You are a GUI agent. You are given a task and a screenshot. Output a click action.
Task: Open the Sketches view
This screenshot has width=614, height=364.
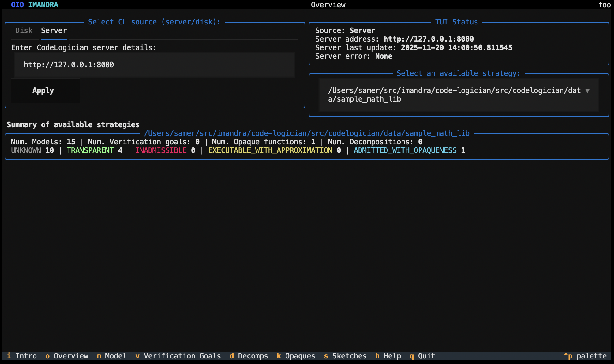[345, 356]
